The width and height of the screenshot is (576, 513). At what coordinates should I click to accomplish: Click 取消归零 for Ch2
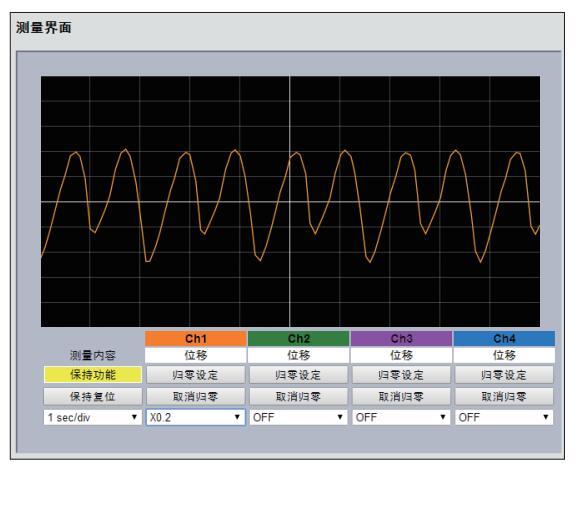(298, 397)
